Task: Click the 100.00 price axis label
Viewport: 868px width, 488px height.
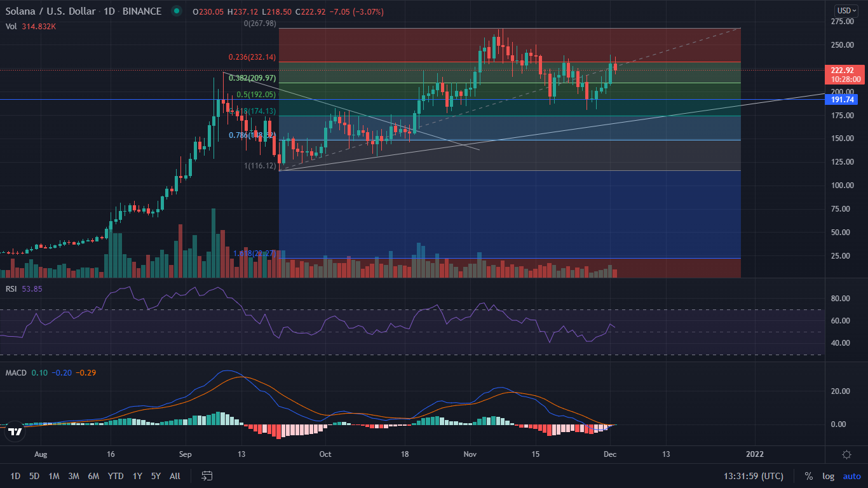Action: [842, 185]
